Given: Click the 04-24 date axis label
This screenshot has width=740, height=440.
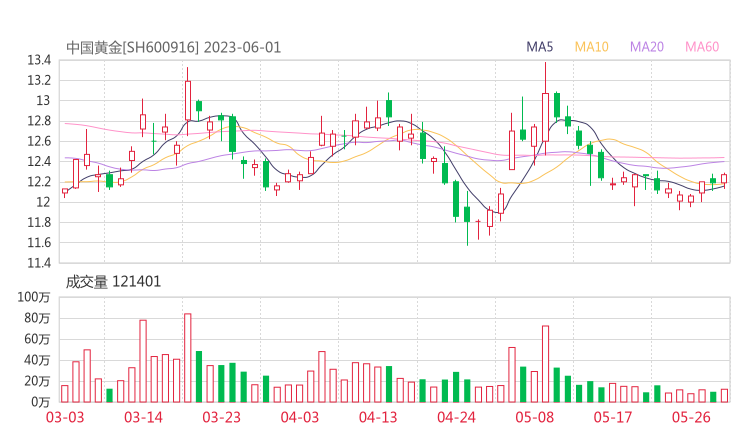Looking at the screenshot, I should tap(456, 417).
